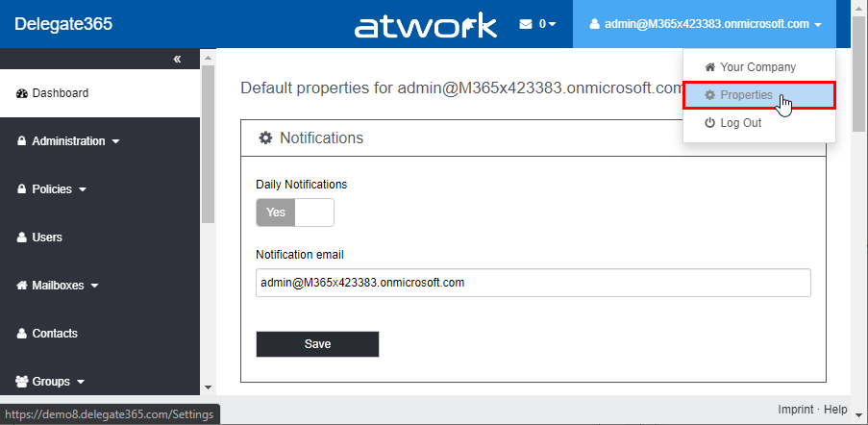Select Properties in the user menu

[x=746, y=95]
